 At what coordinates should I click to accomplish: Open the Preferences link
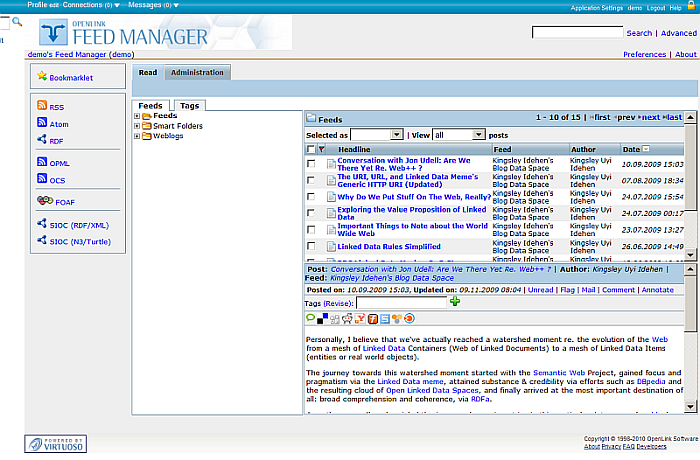coord(644,54)
